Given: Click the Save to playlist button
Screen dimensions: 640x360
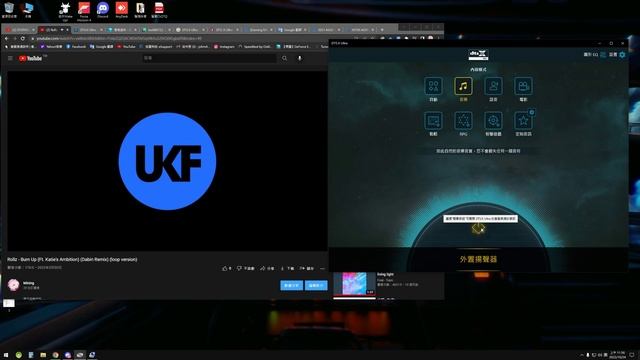Looking at the screenshot, I should click(307, 269).
